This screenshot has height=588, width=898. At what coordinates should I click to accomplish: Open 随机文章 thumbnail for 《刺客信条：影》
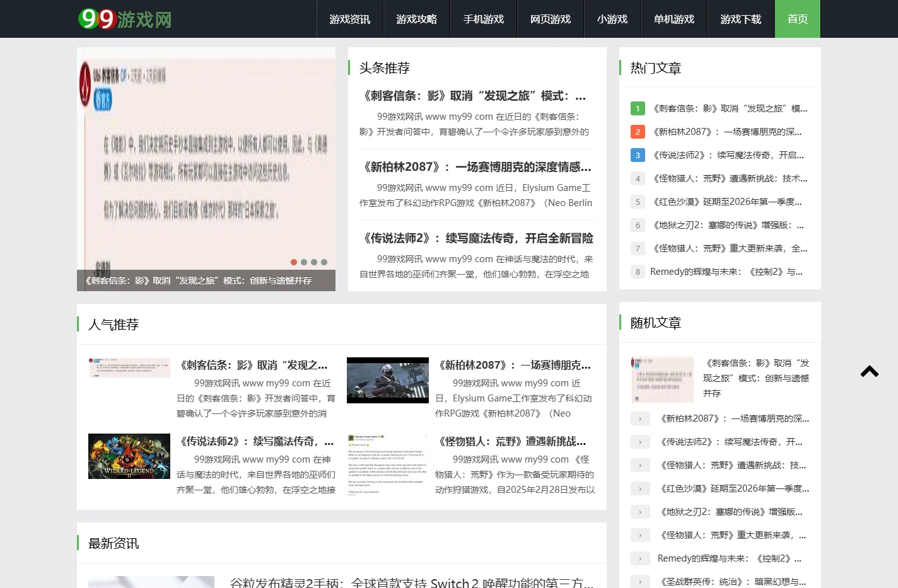point(662,379)
